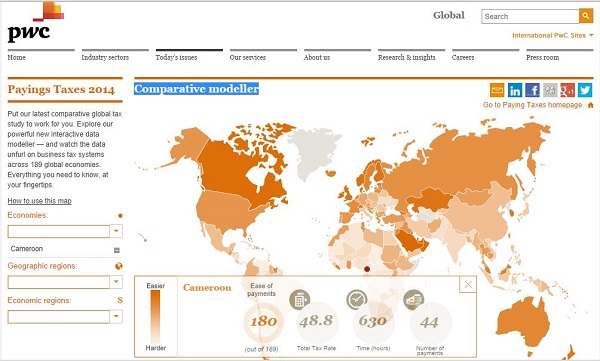
Task: Open the Careers menu item
Action: pyautogui.click(x=463, y=57)
